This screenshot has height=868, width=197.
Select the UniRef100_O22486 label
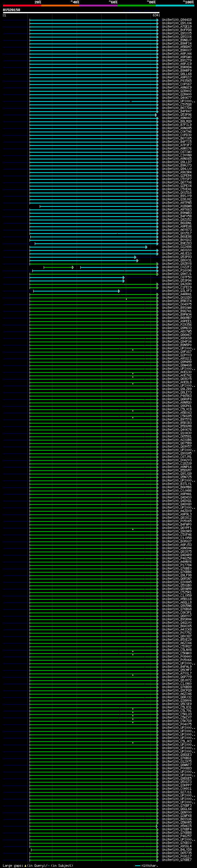(x=177, y=247)
